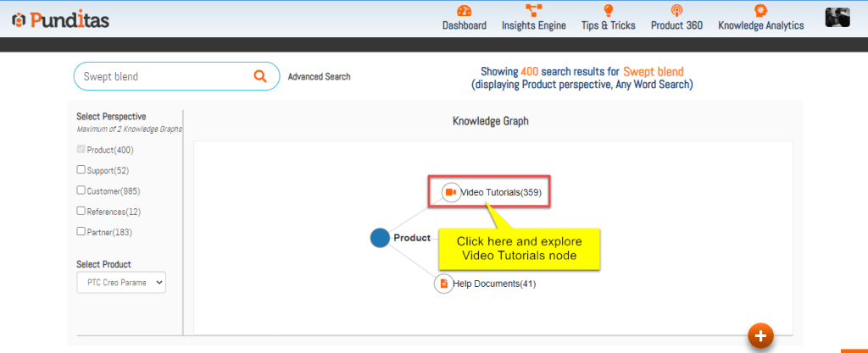Viewport: 868px width, 353px height.
Task: Click the Knowledge Analytics icon
Action: coord(760,11)
